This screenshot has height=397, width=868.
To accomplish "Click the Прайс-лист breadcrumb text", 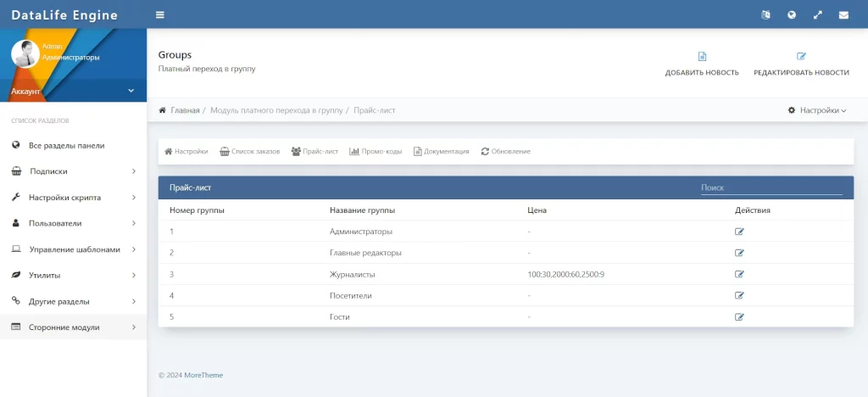I will point(374,110).
